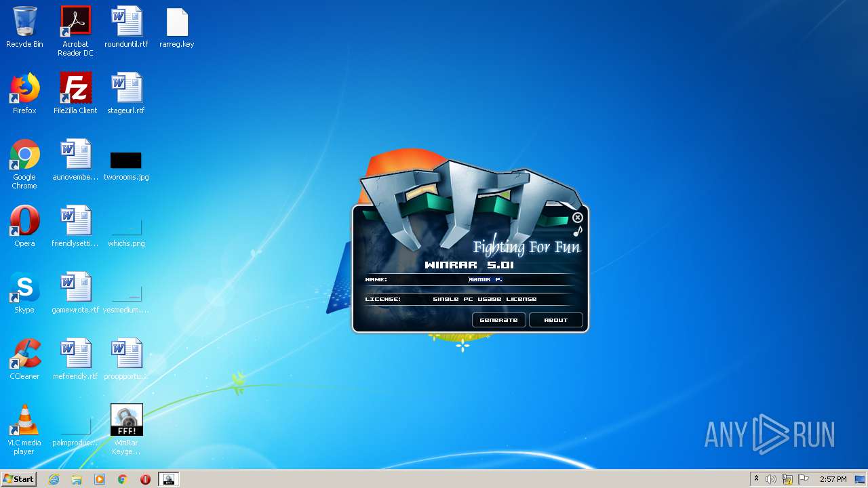This screenshot has height=488, width=868.
Task: Open the network tray icon
Action: point(787,479)
